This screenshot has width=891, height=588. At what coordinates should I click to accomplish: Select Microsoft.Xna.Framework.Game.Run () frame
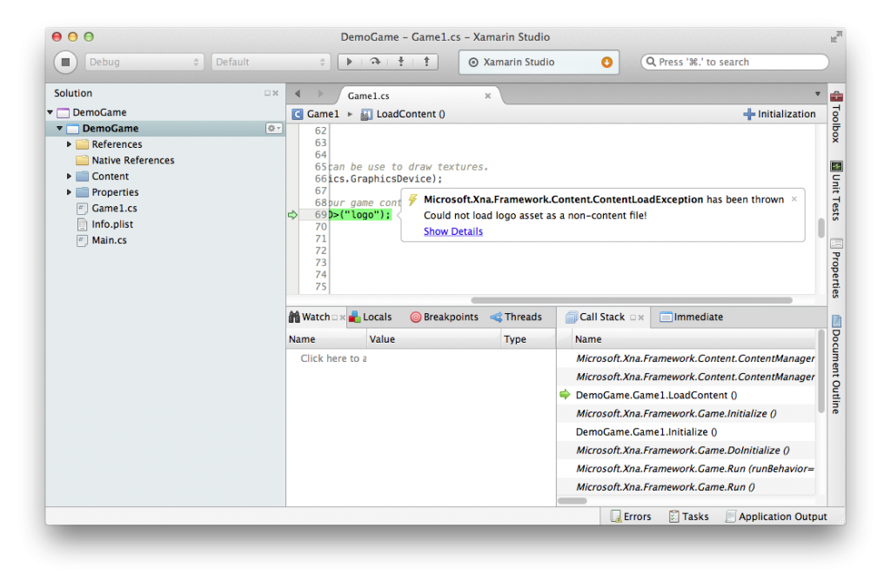tap(666, 487)
